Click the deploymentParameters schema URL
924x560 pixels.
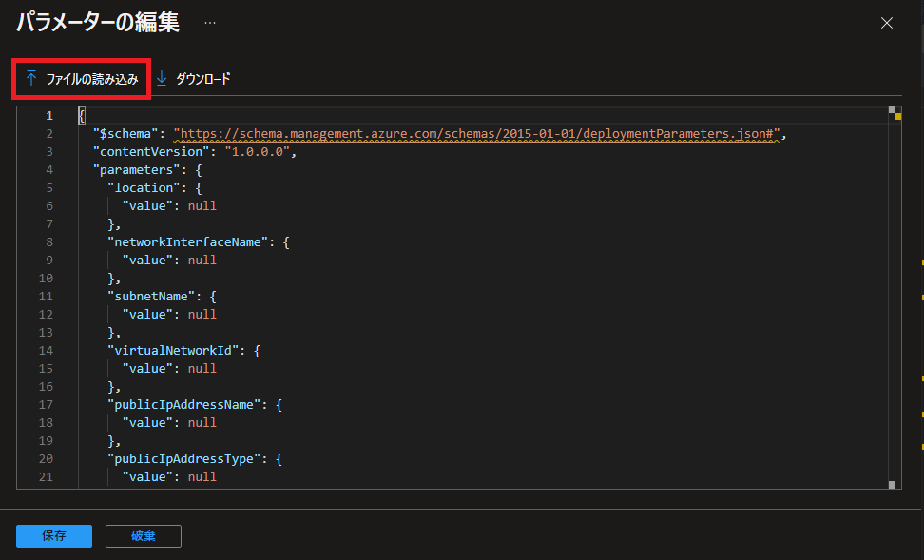tap(478, 134)
